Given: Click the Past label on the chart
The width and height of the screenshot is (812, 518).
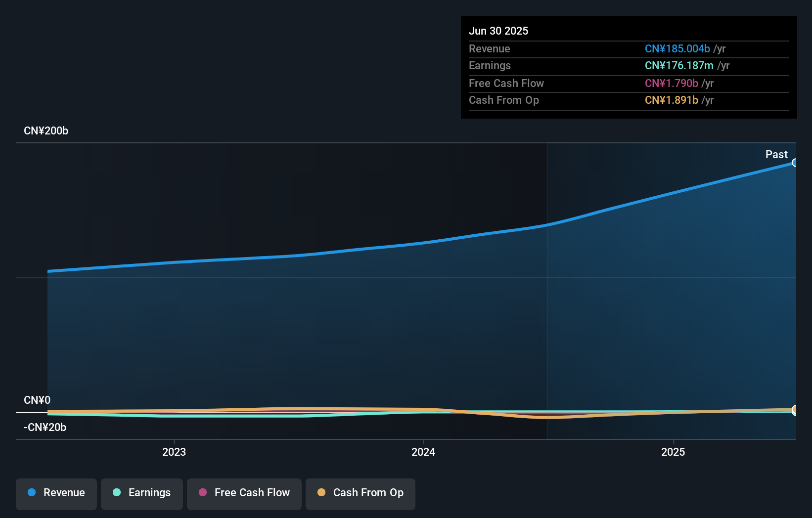Looking at the screenshot, I should coord(776,154).
